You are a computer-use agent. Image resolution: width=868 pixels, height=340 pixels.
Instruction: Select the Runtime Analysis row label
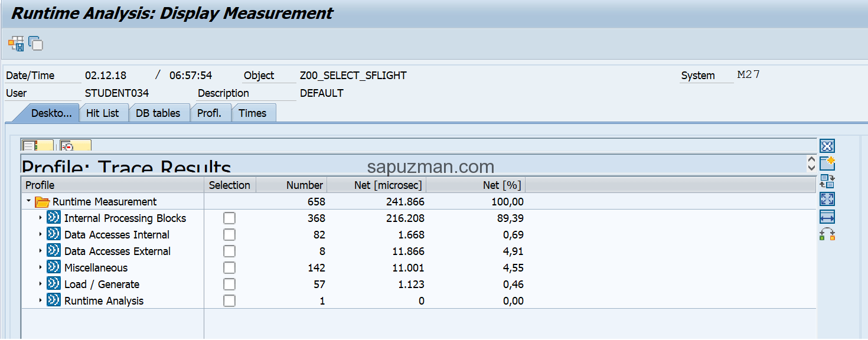point(104,301)
